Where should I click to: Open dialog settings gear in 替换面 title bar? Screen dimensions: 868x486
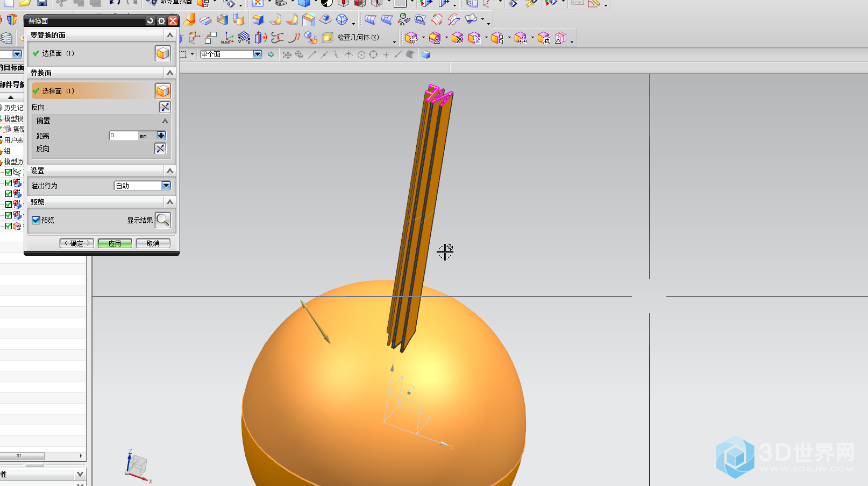coord(161,21)
